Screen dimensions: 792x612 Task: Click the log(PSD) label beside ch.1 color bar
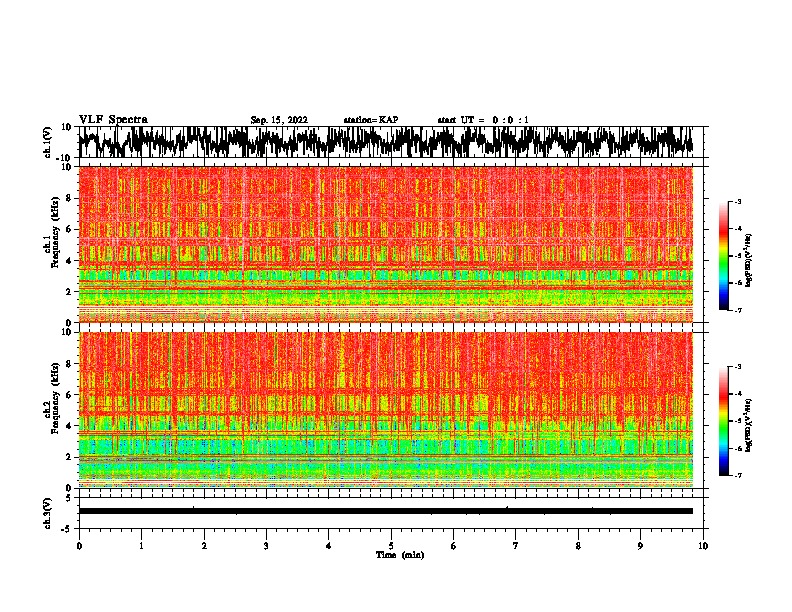(x=750, y=261)
